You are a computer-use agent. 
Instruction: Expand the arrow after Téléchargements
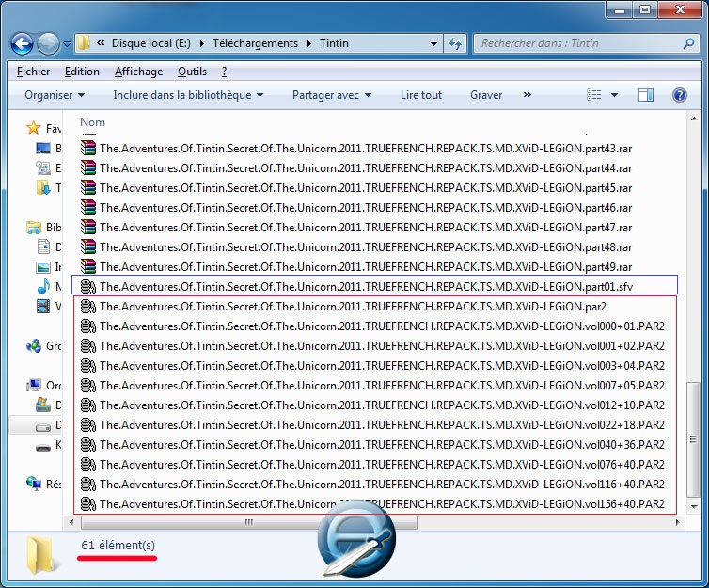[309, 43]
